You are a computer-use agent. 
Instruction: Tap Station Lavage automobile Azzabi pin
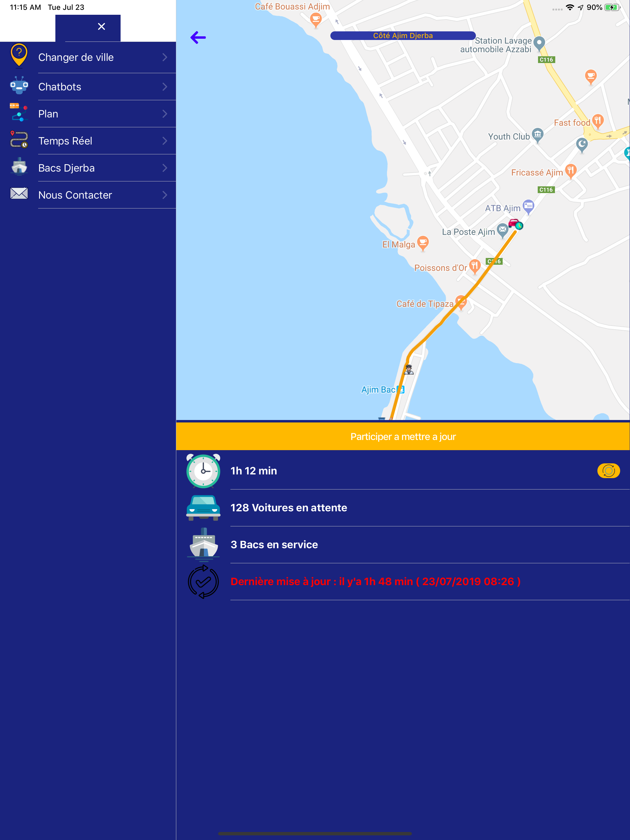coord(539,43)
